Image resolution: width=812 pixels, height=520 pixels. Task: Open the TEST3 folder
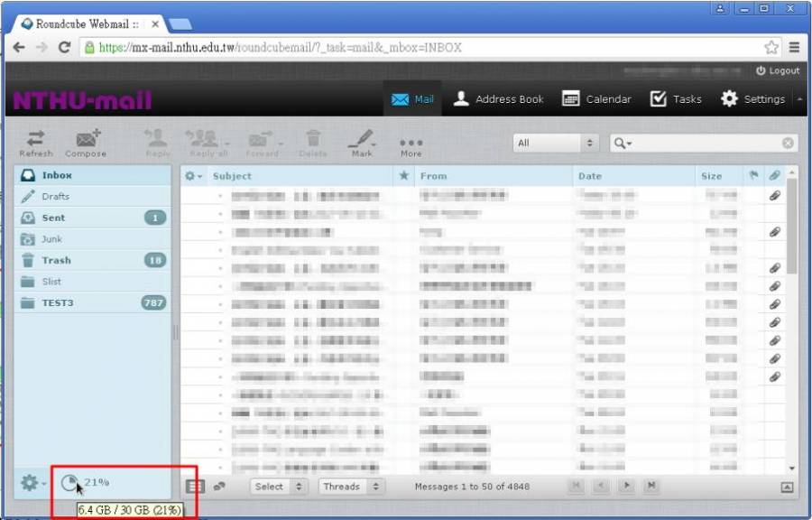pos(58,302)
